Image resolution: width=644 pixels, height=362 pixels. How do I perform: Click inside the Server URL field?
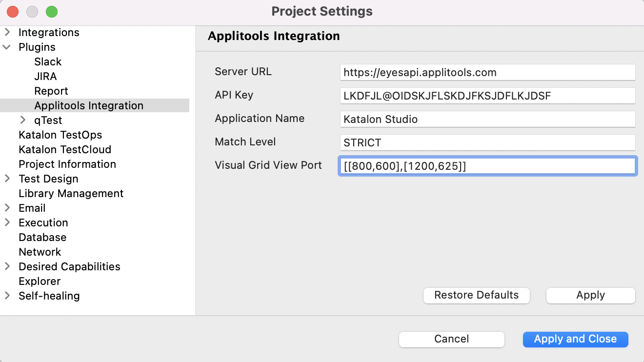pos(487,72)
